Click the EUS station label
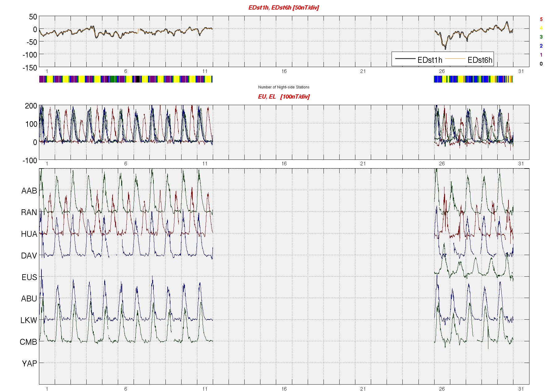The image size is (557, 392). click(x=29, y=277)
